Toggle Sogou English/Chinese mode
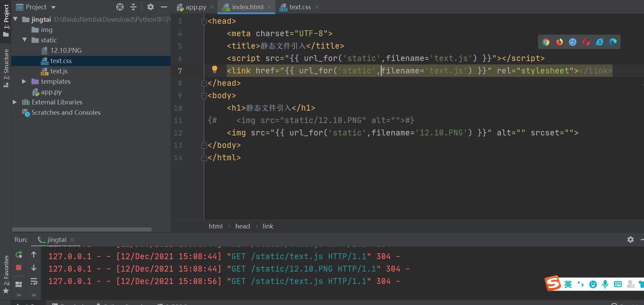This screenshot has height=305, width=644. [568, 284]
